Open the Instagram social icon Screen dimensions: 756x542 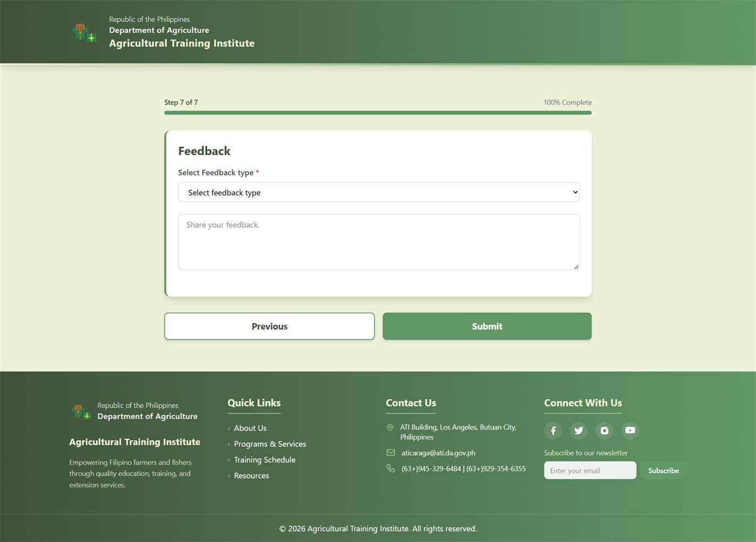pos(605,430)
